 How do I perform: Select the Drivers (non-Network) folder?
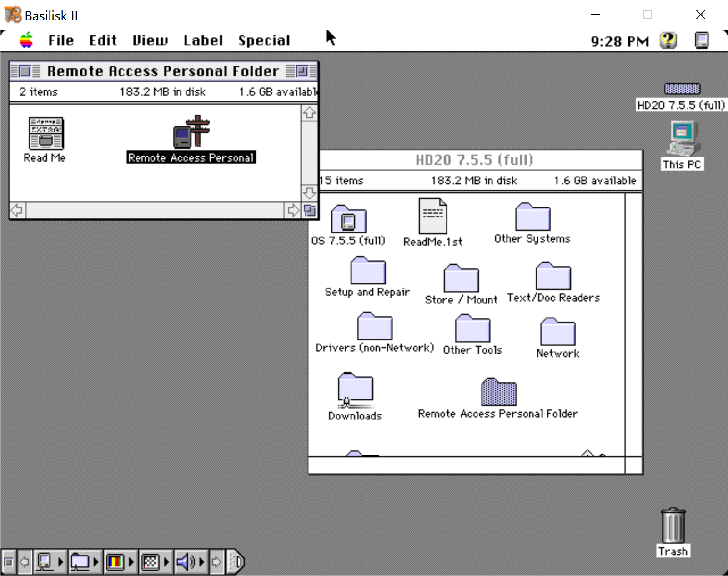tap(375, 326)
